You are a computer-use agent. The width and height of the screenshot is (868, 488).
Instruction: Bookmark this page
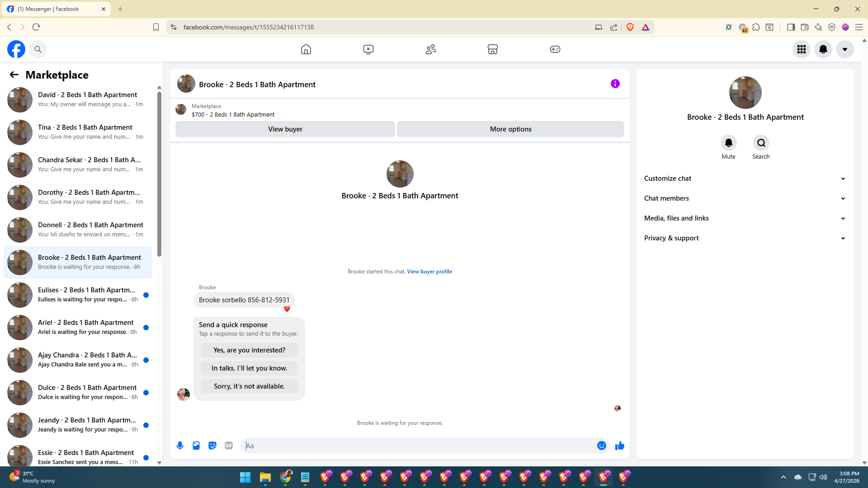coord(156,27)
